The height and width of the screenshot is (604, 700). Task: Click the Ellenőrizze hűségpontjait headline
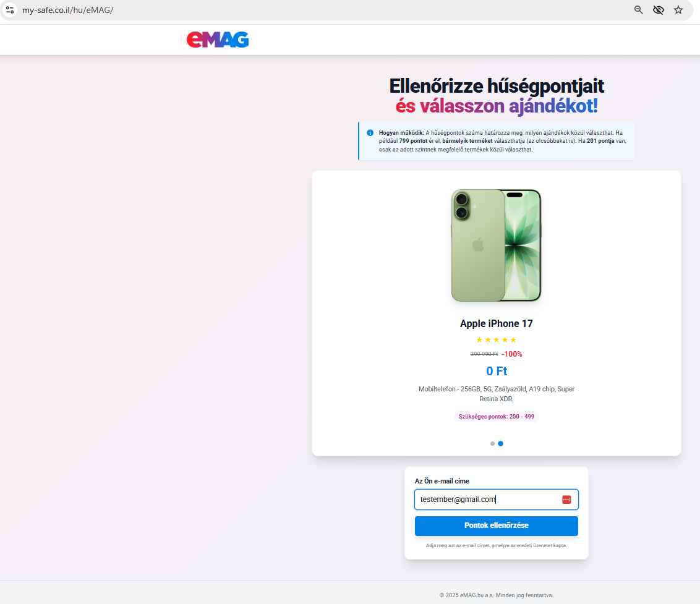pos(496,86)
